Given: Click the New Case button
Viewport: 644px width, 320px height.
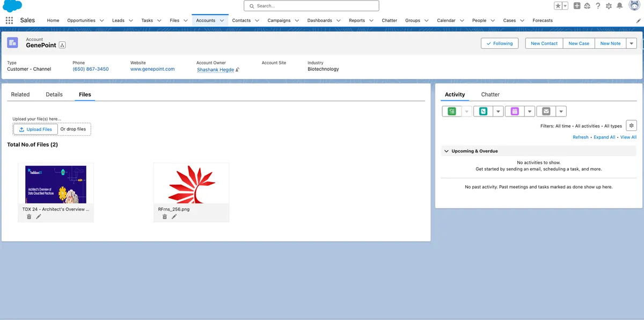Looking at the screenshot, I should pos(579,43).
